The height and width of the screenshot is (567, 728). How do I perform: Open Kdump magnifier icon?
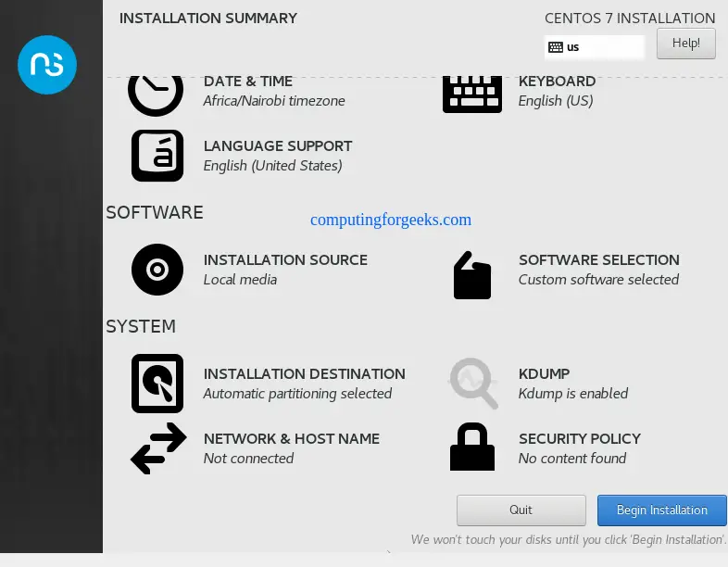pos(473,384)
